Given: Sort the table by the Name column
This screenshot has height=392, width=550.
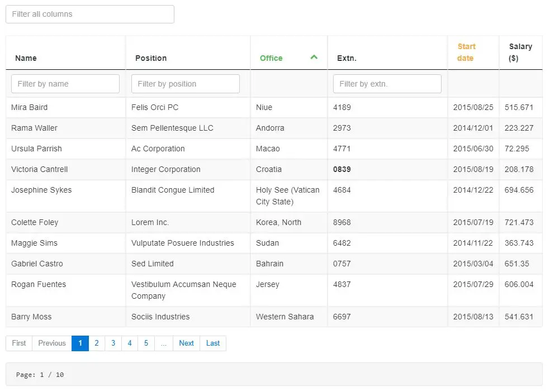Looking at the screenshot, I should point(26,58).
